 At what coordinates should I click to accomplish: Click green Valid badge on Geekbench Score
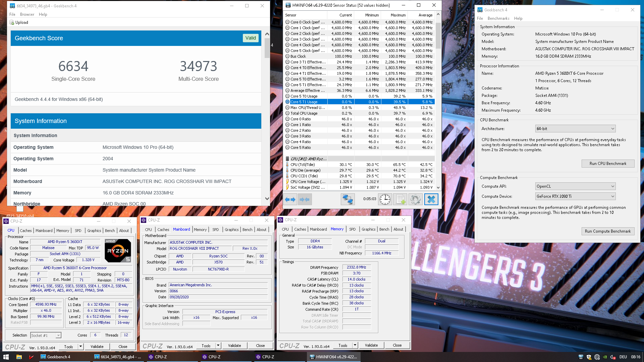250,38
